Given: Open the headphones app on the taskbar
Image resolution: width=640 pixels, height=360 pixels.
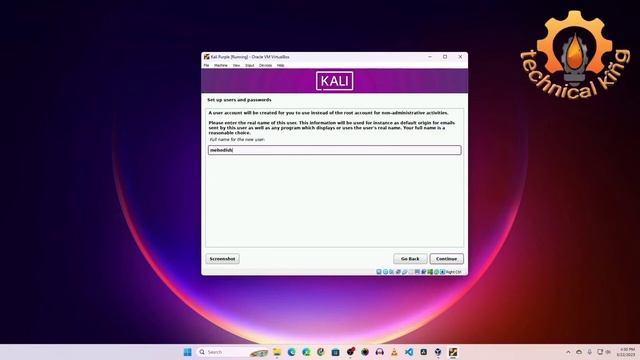Looking at the screenshot, I should [x=380, y=352].
